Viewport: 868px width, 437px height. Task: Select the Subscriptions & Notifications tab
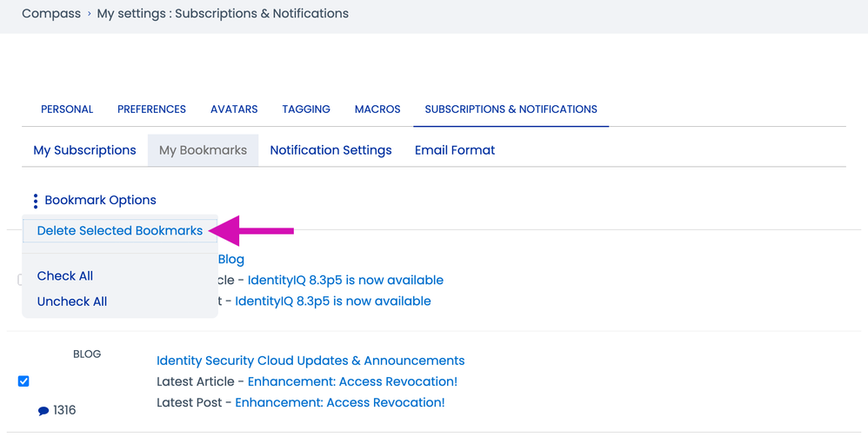coord(511,109)
